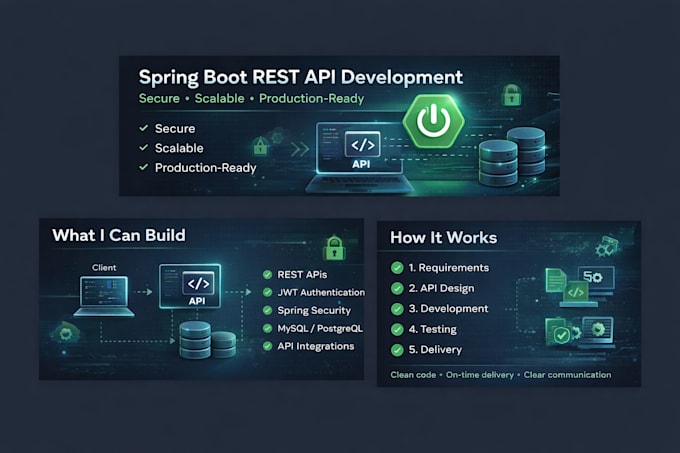680x453 pixels.
Task: Click the 'On-time delivery' footer text
Action: pyautogui.click(x=480, y=375)
